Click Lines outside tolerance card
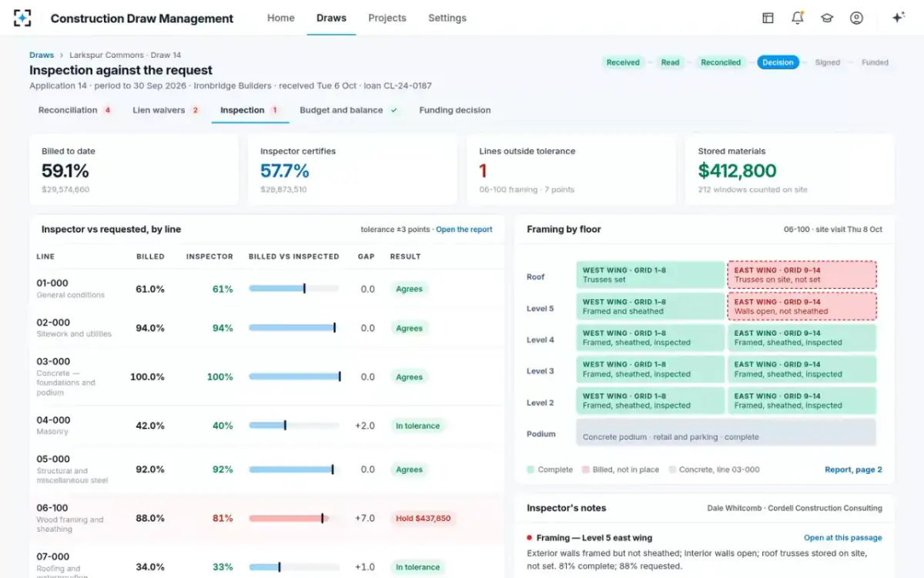Screen dimensions: 924x578 pyautogui.click(x=571, y=170)
